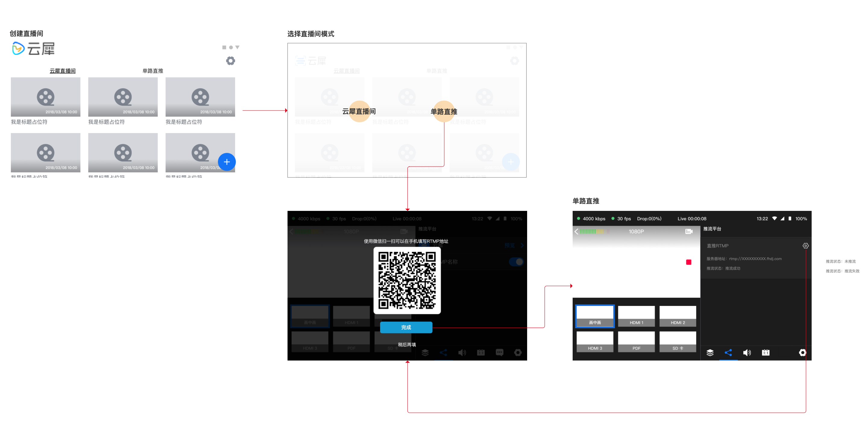
Task: Tap Android square recents icon above the gear
Action: click(224, 47)
